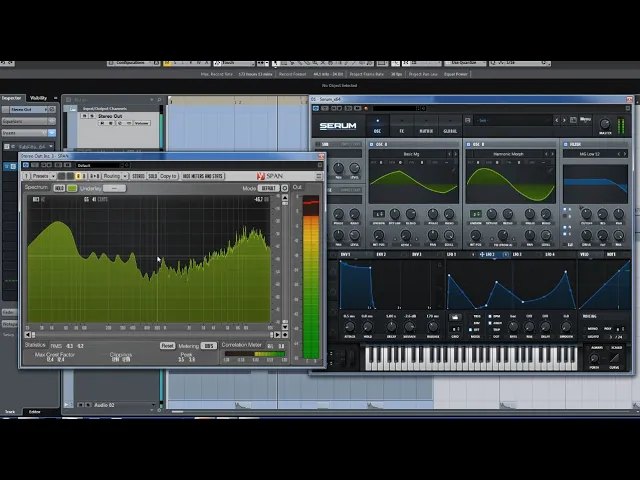Go to next OSC A wavetable
This screenshot has height=480, width=640.
tap(456, 154)
